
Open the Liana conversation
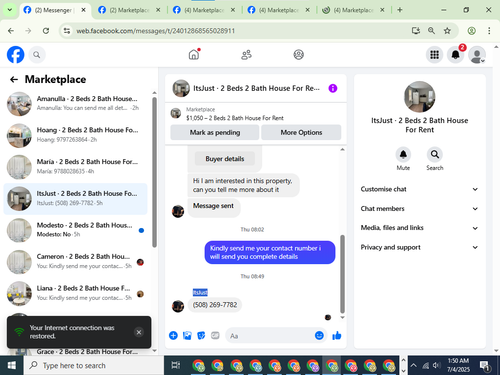[x=75, y=293]
